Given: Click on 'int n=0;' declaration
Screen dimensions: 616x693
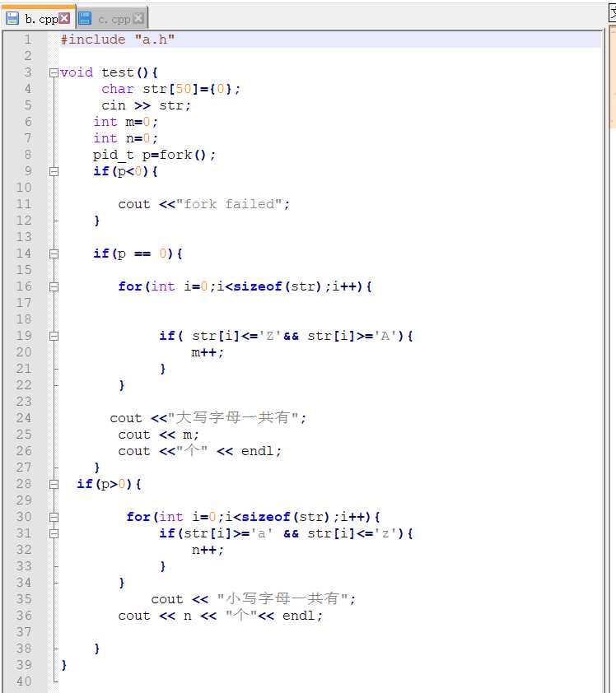Looking at the screenshot, I should (x=125, y=138).
